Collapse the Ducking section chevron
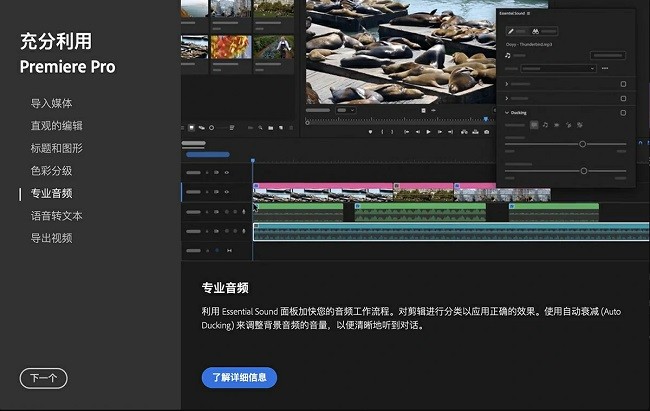650x411 pixels. 506,113
